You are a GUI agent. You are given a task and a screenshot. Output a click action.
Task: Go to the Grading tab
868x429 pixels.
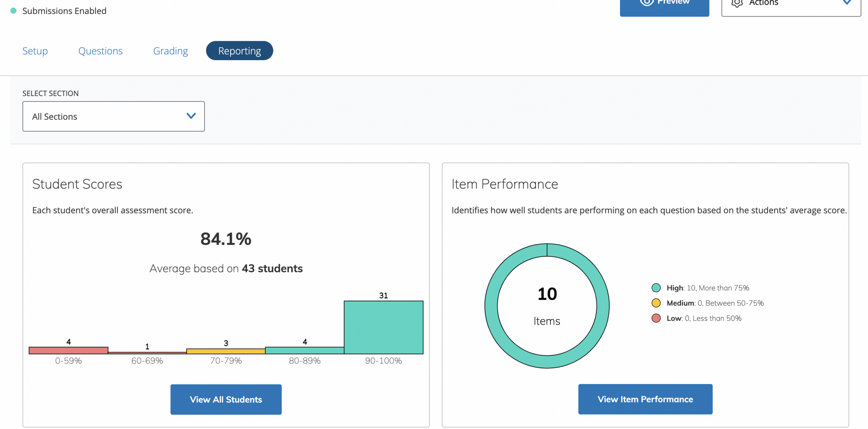pos(170,51)
